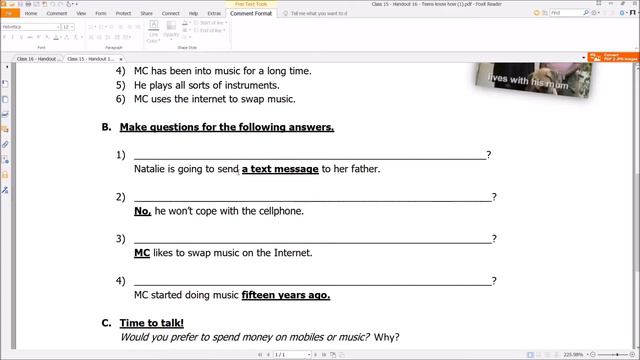Open the Comments panel in left sidebar
Viewport: 640px width, 360px height.
(5, 129)
